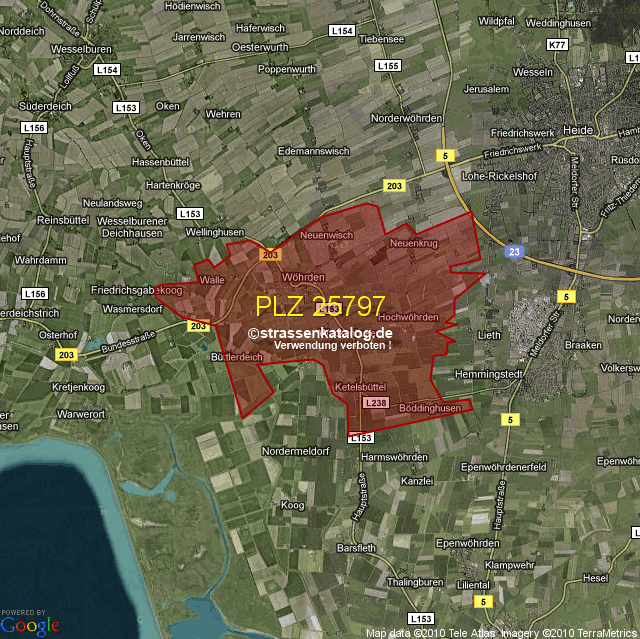Image resolution: width=640 pixels, height=639 pixels.
Task: Select route 5 shield near Lohe-Rickelshof
Action: pyautogui.click(x=445, y=155)
